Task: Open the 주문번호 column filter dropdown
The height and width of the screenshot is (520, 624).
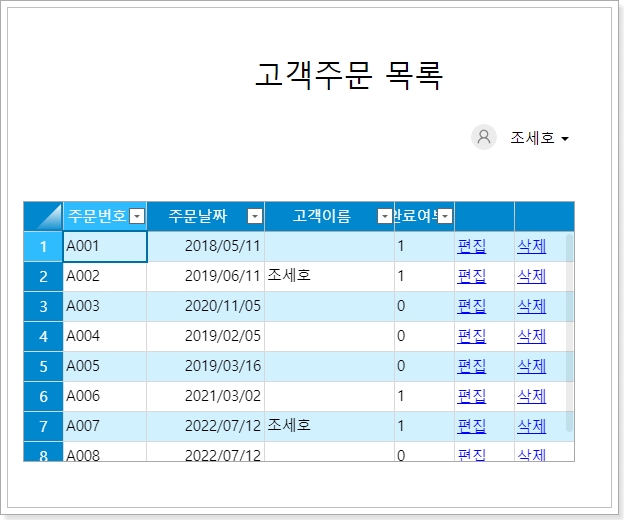Action: pyautogui.click(x=138, y=216)
